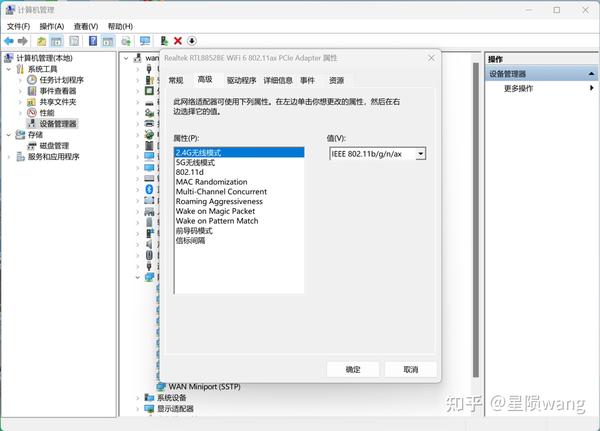Expand the 系统设备 device category
The image size is (600, 431).
(138, 398)
